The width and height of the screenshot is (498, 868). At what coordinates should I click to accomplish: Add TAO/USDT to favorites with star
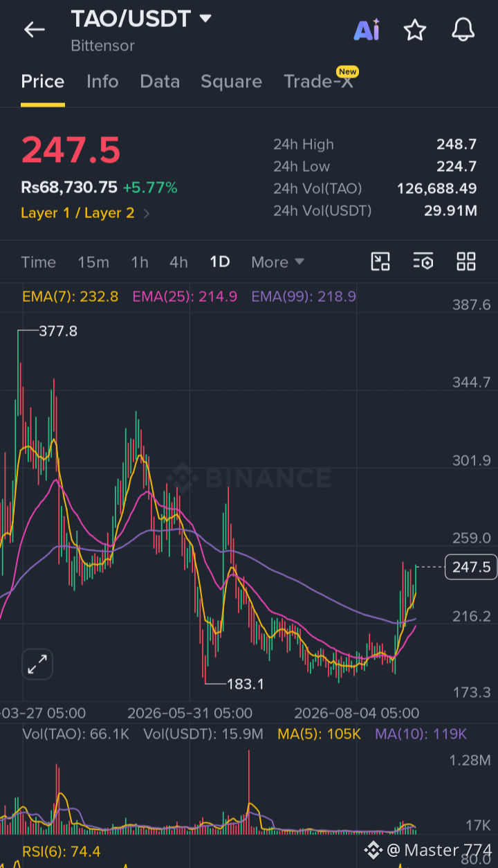(414, 30)
